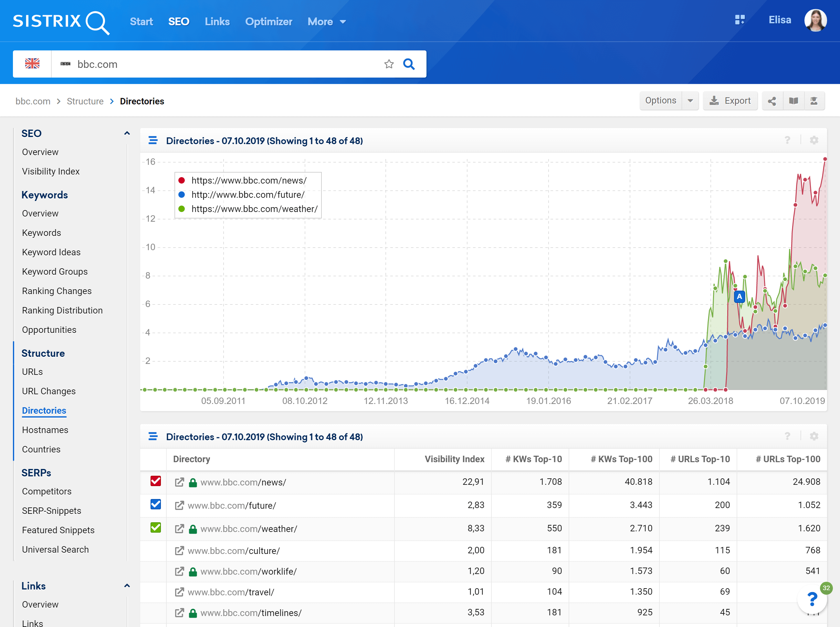The width and height of the screenshot is (840, 627).
Task: Open table box menu icon
Action: click(x=153, y=436)
